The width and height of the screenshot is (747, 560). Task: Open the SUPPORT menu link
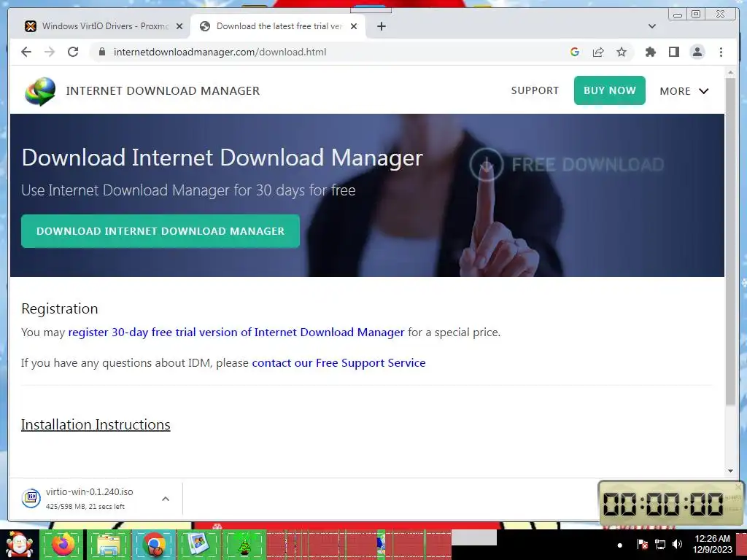[x=535, y=90]
